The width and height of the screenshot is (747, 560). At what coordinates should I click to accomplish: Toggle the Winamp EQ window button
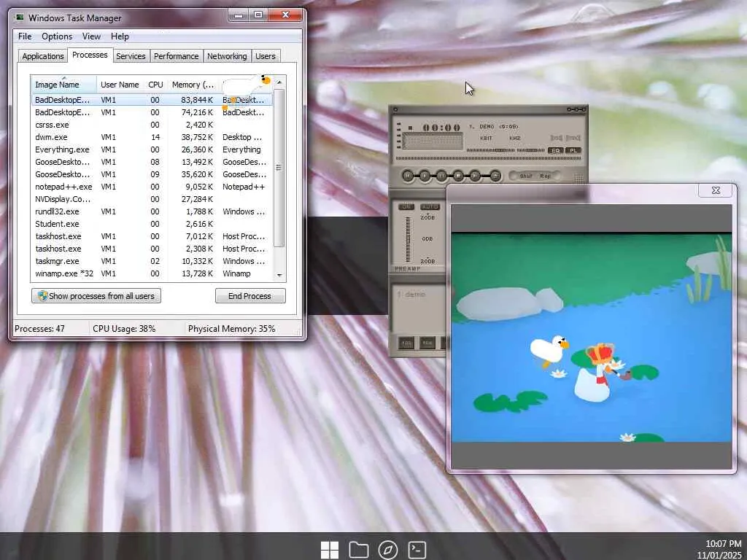click(555, 150)
